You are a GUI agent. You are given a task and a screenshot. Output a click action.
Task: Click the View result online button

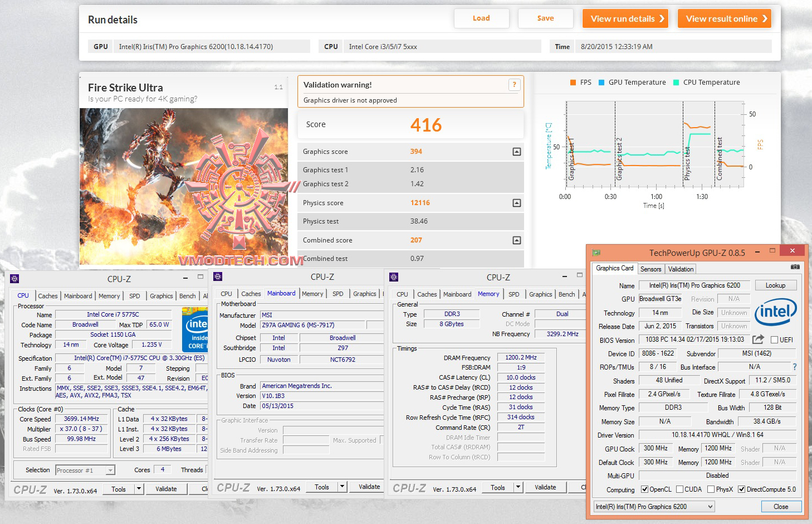[x=725, y=18]
